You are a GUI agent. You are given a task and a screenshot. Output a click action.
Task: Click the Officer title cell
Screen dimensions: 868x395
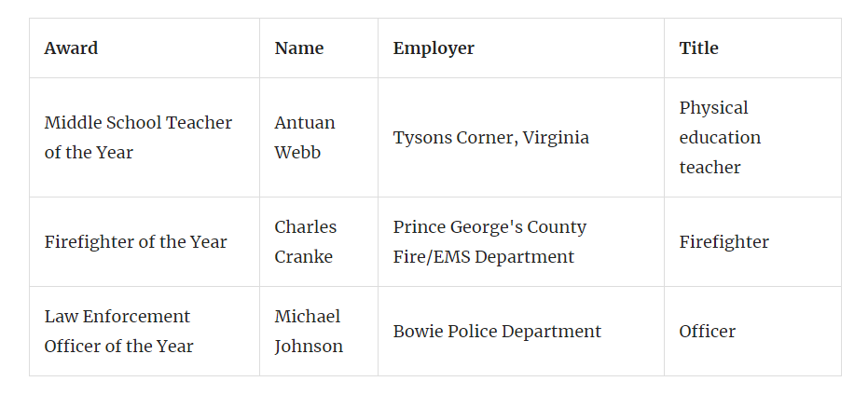pos(707,332)
